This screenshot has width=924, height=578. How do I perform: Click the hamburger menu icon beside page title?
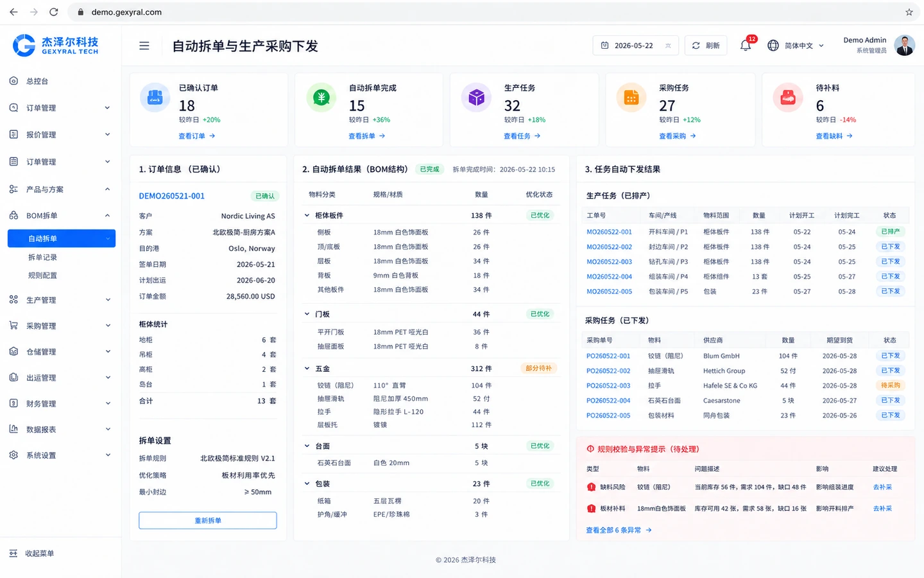[x=144, y=46]
